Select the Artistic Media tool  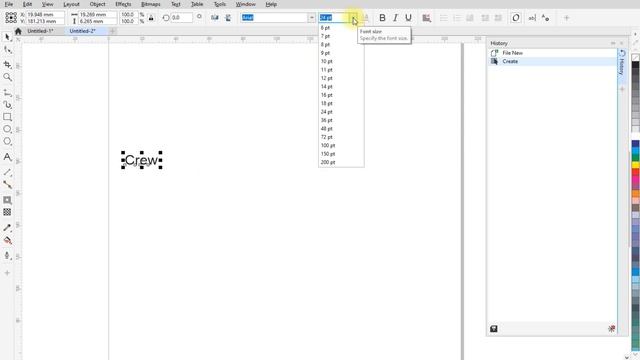[7, 105]
